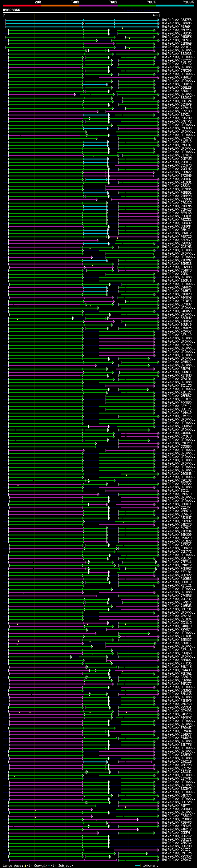The height and width of the screenshot is (868, 197).
Task: Click the UniRef100_Q8HZC2 label
Action: (176, 836)
